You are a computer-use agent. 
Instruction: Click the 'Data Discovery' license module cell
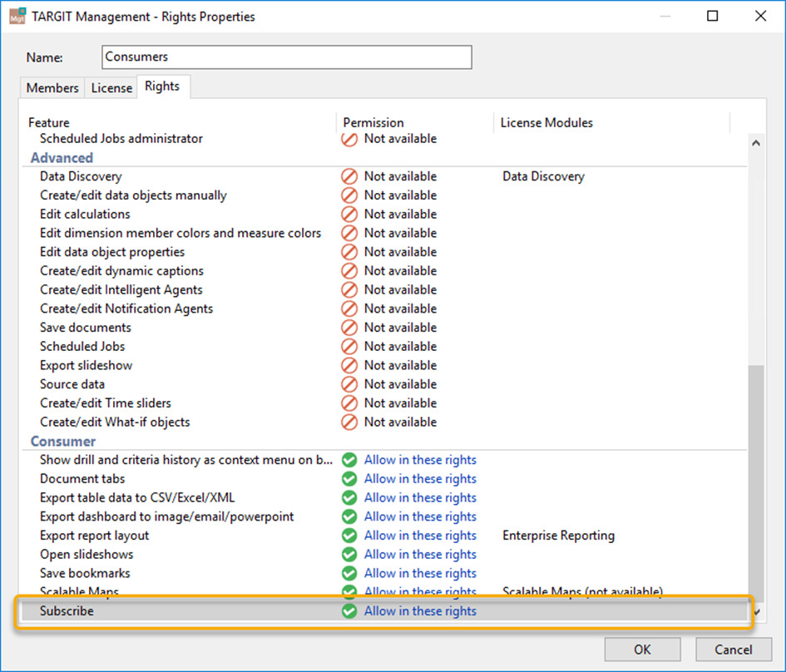pyautogui.click(x=543, y=176)
